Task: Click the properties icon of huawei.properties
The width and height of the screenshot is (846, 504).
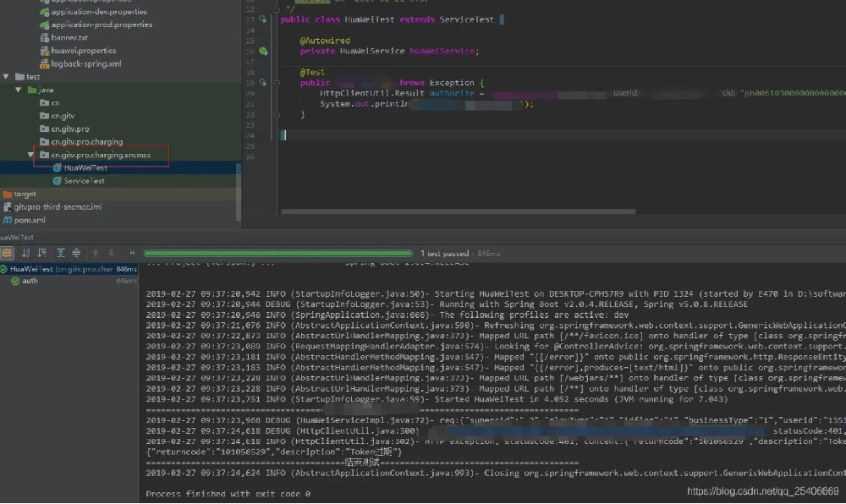Action: click(44, 50)
